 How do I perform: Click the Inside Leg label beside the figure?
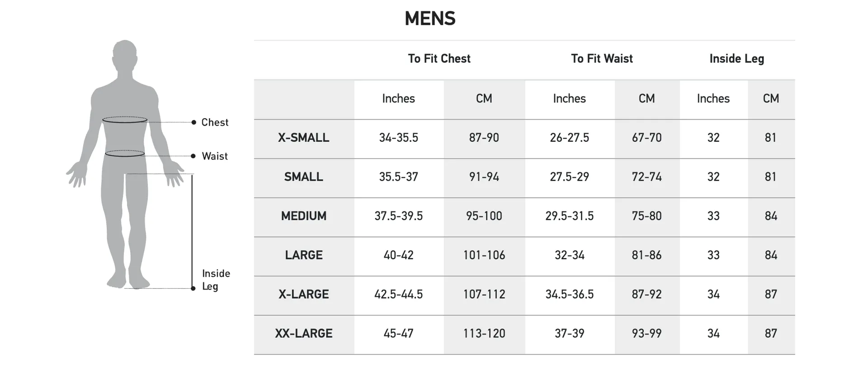tap(216, 280)
